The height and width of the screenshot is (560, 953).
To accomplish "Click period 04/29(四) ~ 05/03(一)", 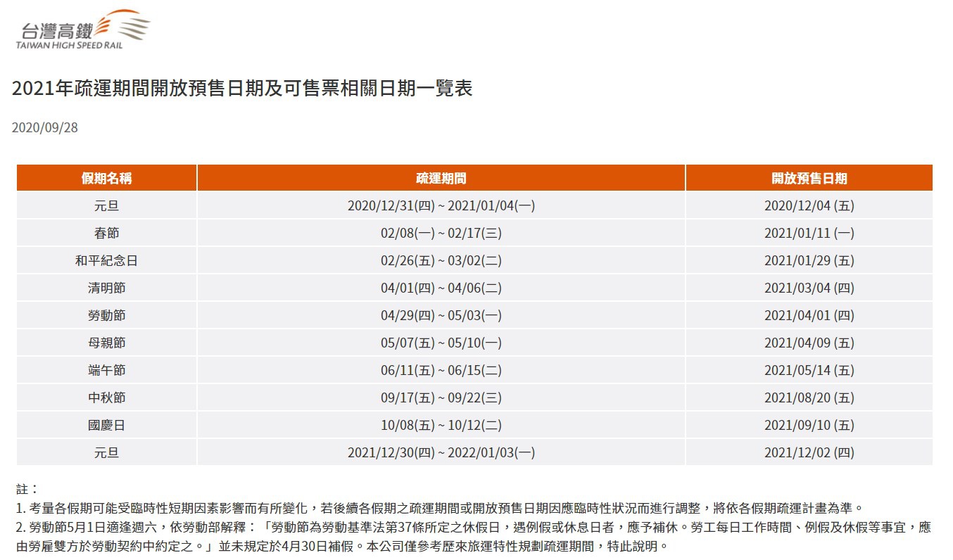I will coord(441,315).
